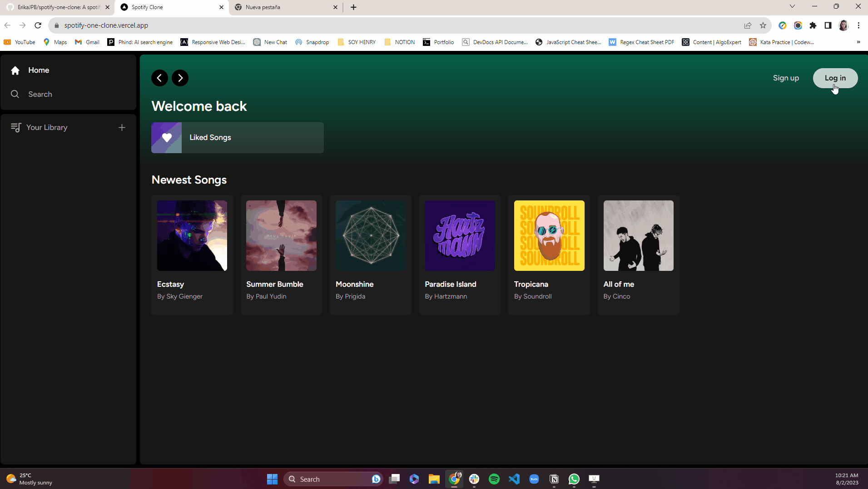The image size is (868, 489).
Task: Click the Sign up link
Action: coord(786,78)
